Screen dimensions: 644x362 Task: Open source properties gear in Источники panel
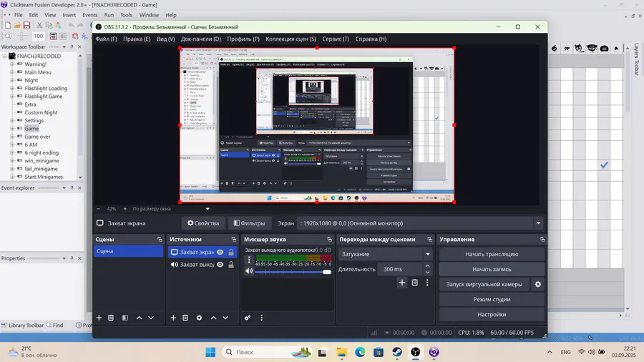point(199,318)
